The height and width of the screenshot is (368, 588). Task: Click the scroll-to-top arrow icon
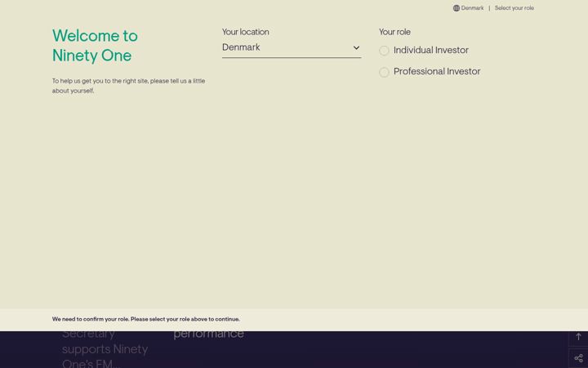pos(578,336)
